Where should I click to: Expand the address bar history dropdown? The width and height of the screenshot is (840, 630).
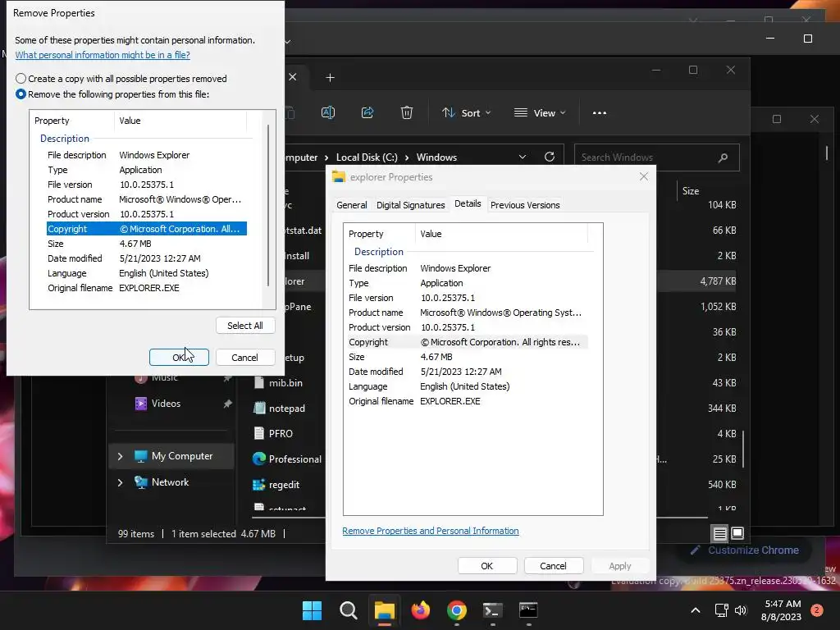523,157
